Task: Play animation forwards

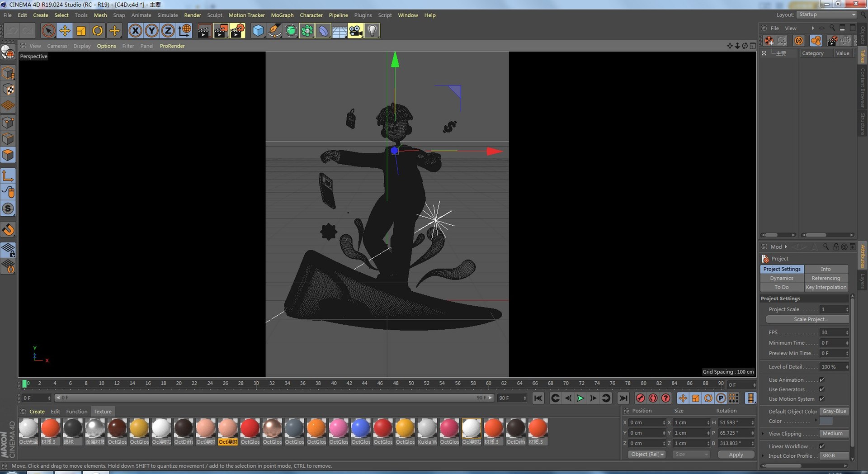Action: point(580,398)
